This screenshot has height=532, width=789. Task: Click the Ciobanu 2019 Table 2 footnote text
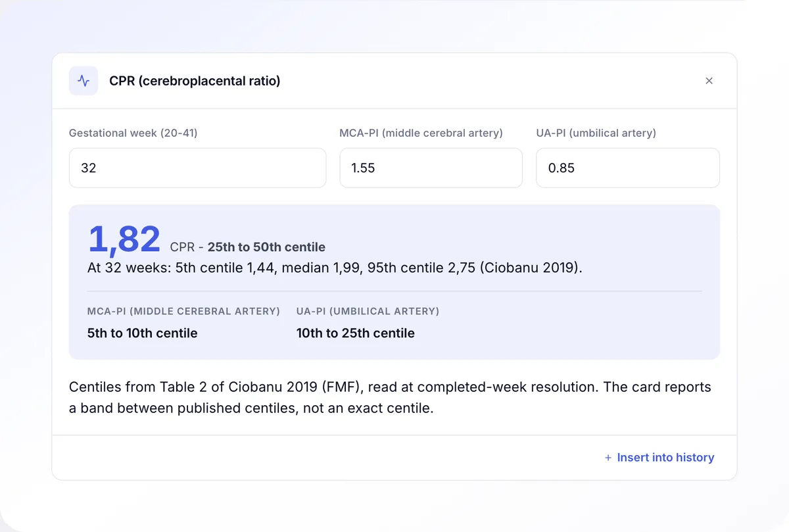point(390,397)
